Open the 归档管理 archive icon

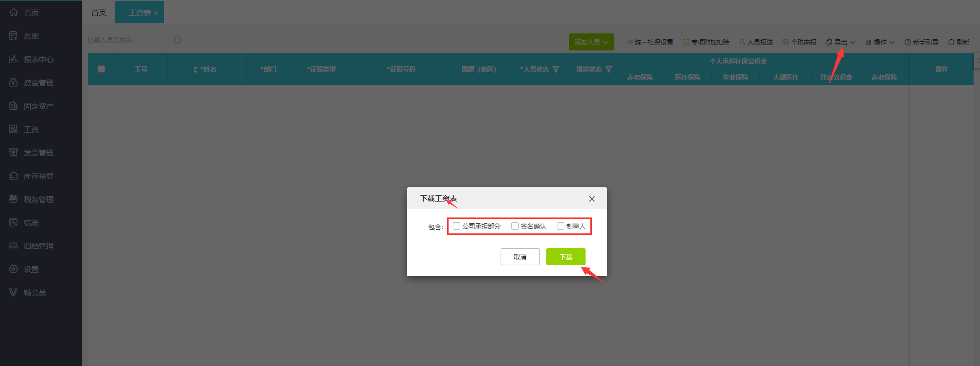pyautogui.click(x=14, y=246)
